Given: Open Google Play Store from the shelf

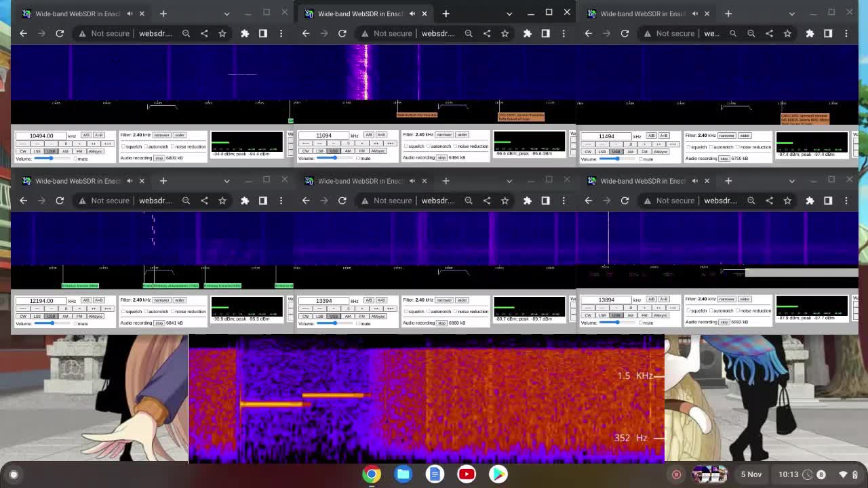Looking at the screenshot, I should (x=498, y=474).
